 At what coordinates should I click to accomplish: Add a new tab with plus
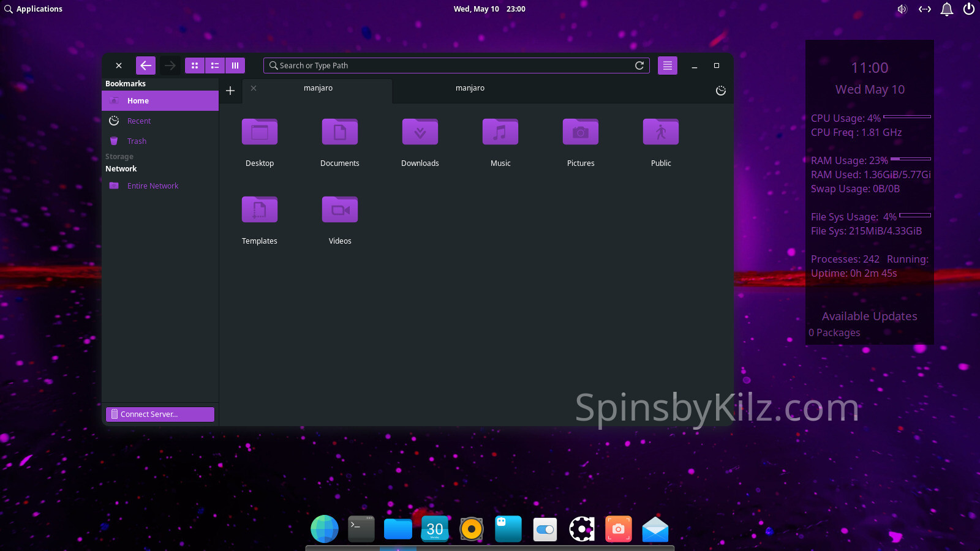[230, 91]
